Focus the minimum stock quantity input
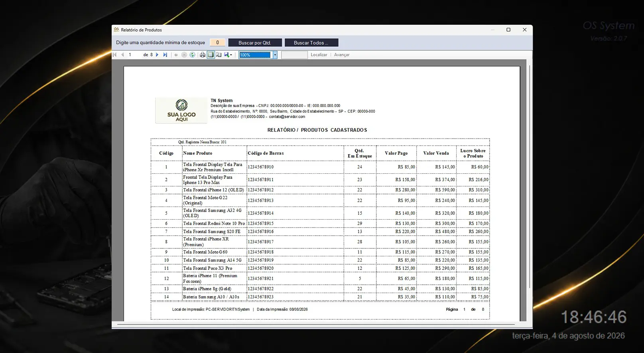644x353 pixels. (217, 42)
